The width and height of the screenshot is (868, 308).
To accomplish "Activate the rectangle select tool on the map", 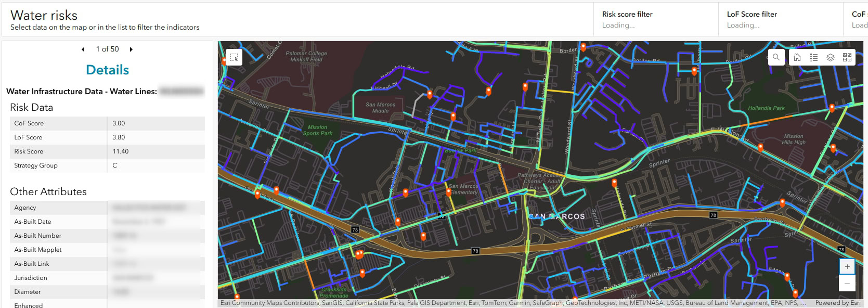I will pos(234,57).
